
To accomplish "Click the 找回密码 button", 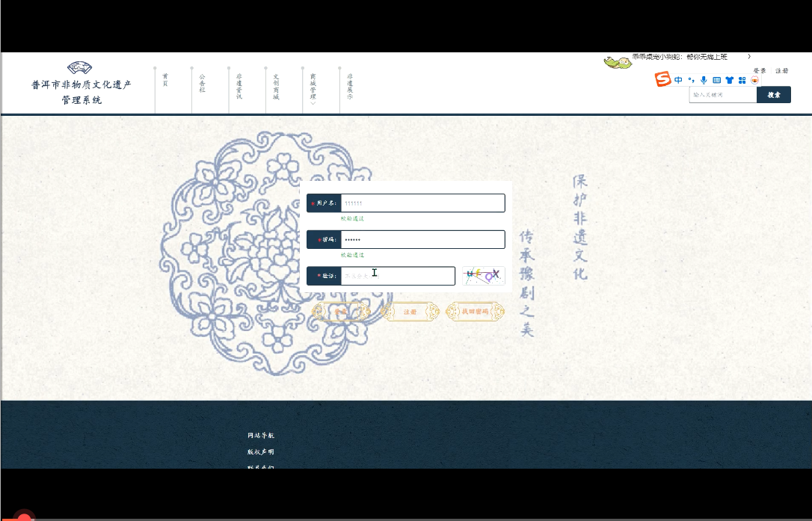I will (x=475, y=312).
